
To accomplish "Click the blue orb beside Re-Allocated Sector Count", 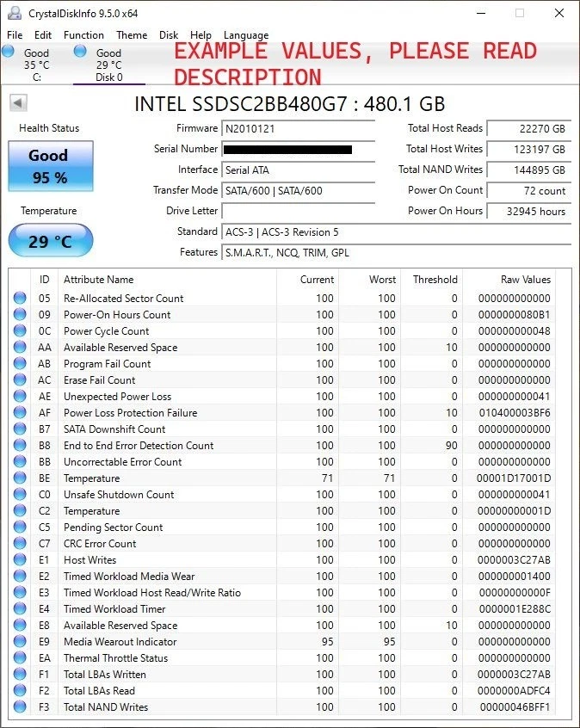I will pos(20,299).
